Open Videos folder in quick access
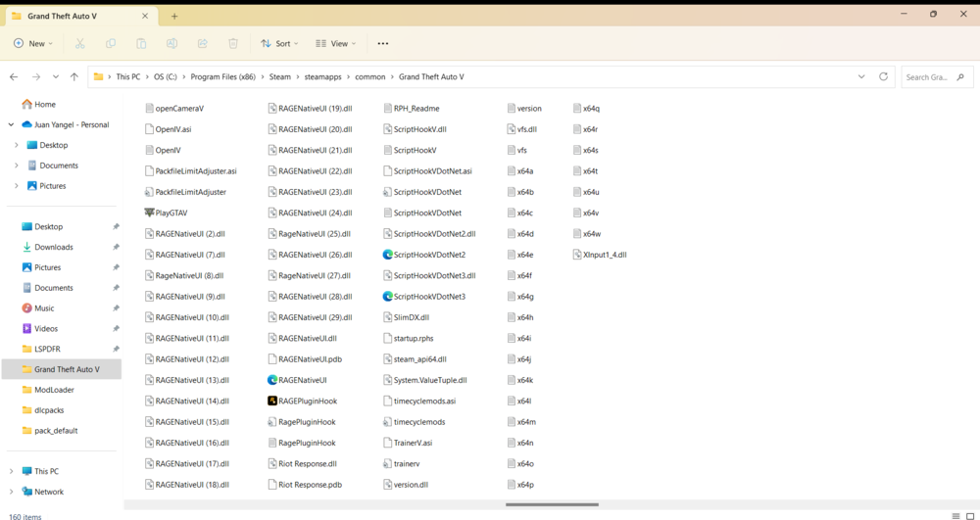Screen dimensions: 980x520 pyautogui.click(x=40, y=328)
